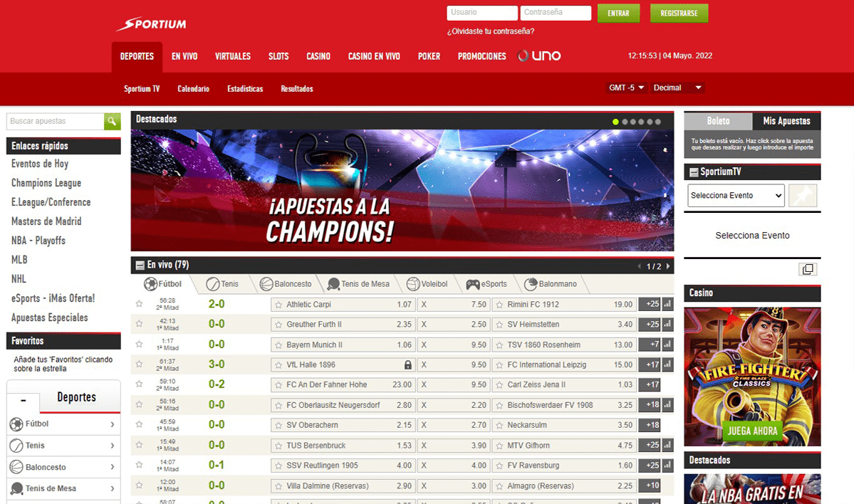854x504 pixels.
Task: Expand the Baloncesto sidebar chevron
Action: [x=113, y=467]
